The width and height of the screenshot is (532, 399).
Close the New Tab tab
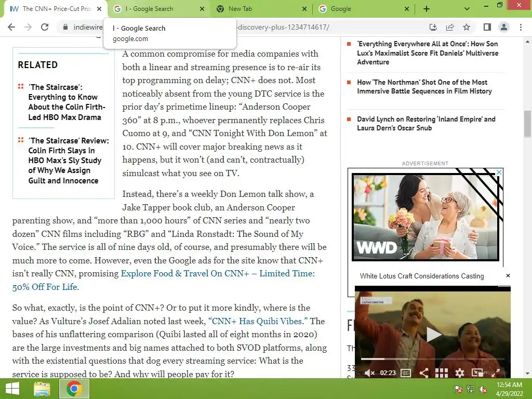[x=304, y=9]
